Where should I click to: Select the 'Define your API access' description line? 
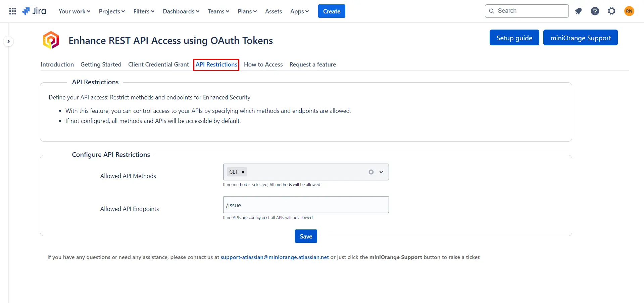(x=150, y=97)
